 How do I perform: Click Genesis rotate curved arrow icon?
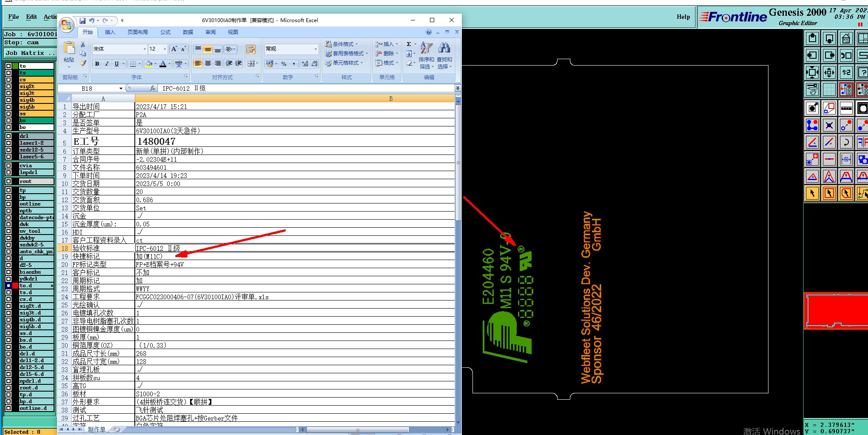point(846,142)
